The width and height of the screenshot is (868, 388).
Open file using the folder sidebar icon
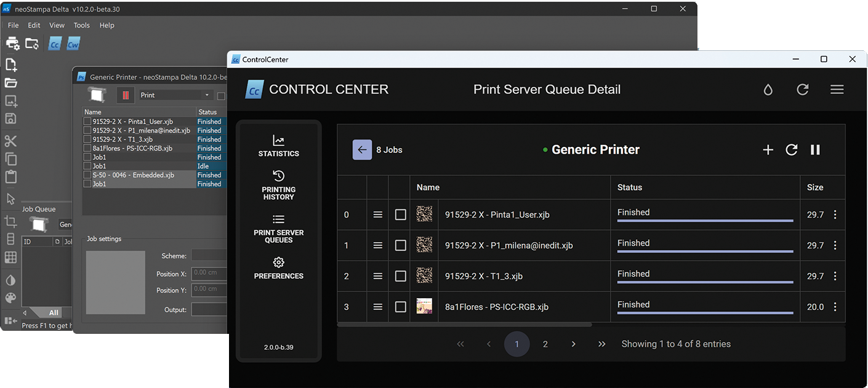click(10, 82)
